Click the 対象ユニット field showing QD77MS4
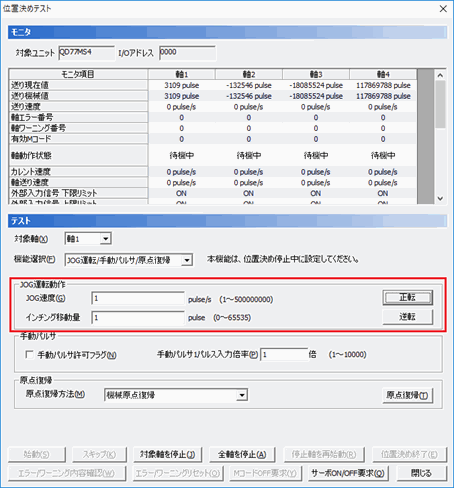The height and width of the screenshot is (488, 454). (86, 53)
